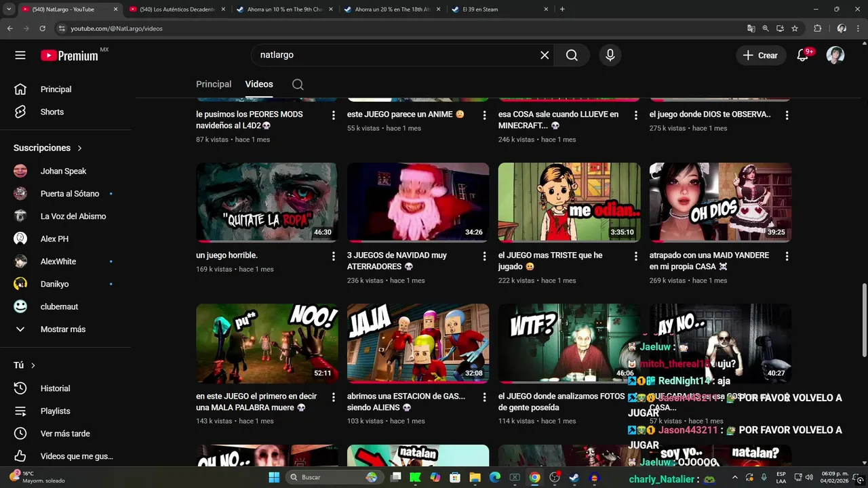Open options for 'esa COSA sale cuando LLUEVE'
The width and height of the screenshot is (868, 488).
pyautogui.click(x=635, y=115)
